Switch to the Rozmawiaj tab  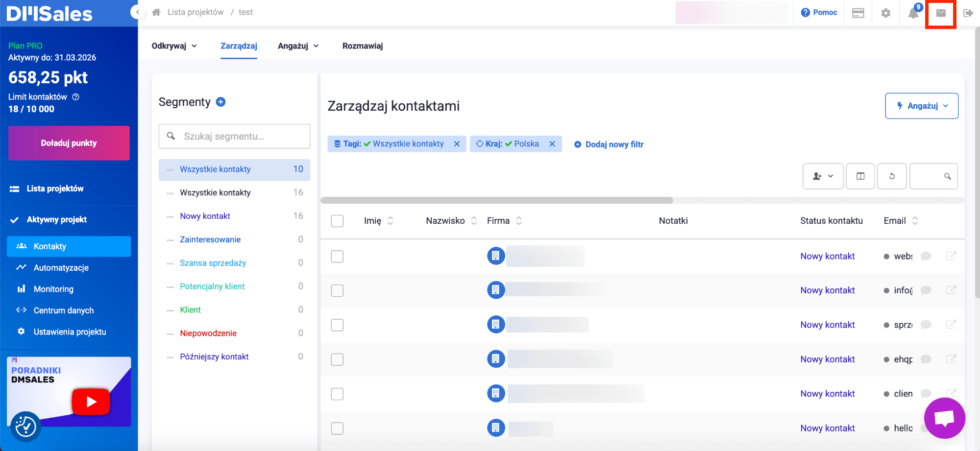(x=362, y=46)
